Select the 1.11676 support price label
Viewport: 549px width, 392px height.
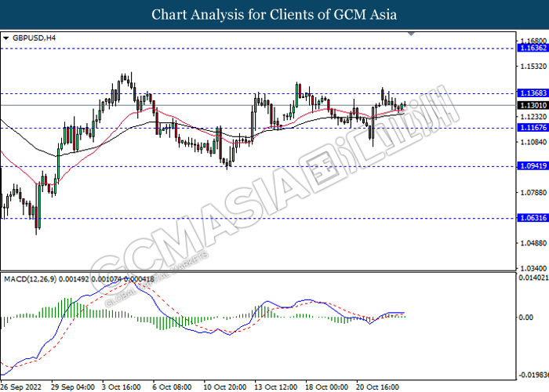click(533, 128)
